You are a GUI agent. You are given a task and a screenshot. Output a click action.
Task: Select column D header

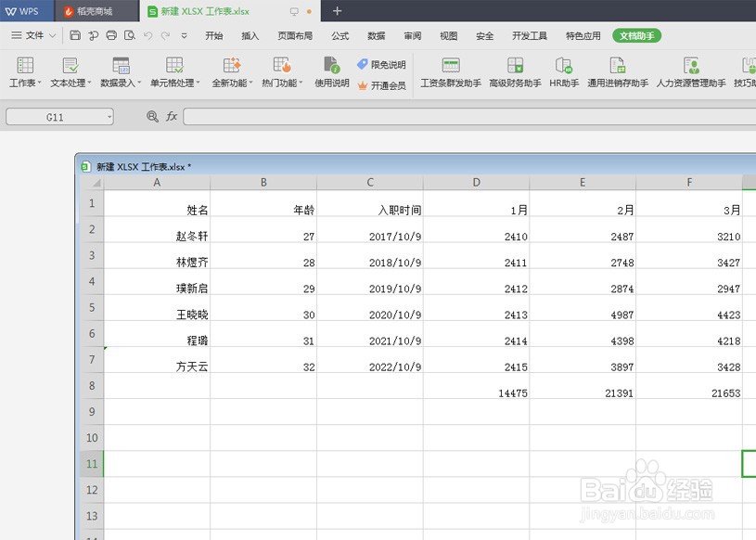tap(477, 182)
